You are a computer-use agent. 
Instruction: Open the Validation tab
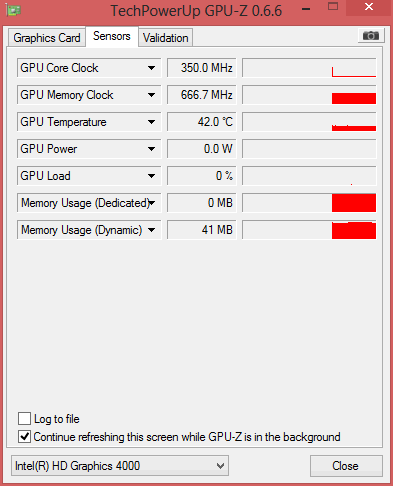166,38
